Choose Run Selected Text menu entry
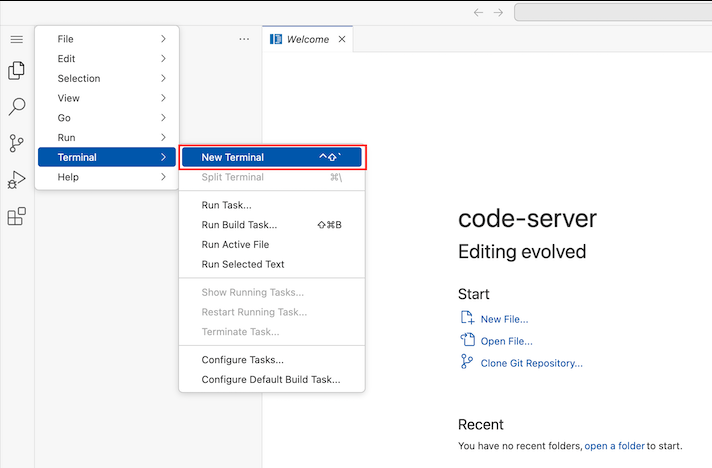712x468 pixels. (x=272, y=264)
